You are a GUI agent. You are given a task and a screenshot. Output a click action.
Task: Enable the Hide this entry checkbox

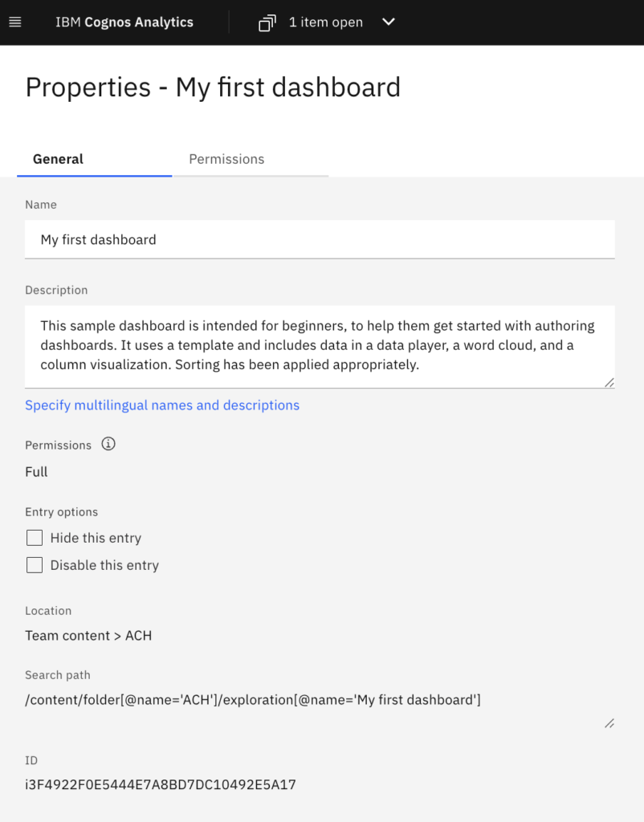[35, 538]
